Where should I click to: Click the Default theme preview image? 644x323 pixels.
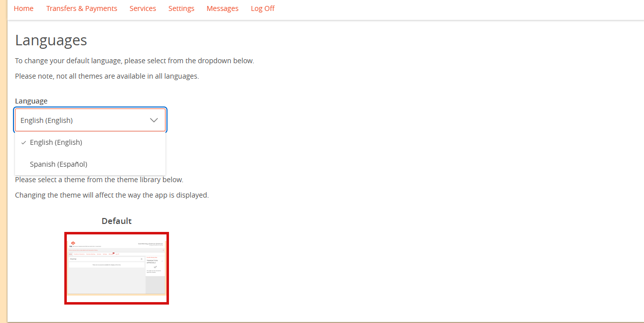[117, 268]
